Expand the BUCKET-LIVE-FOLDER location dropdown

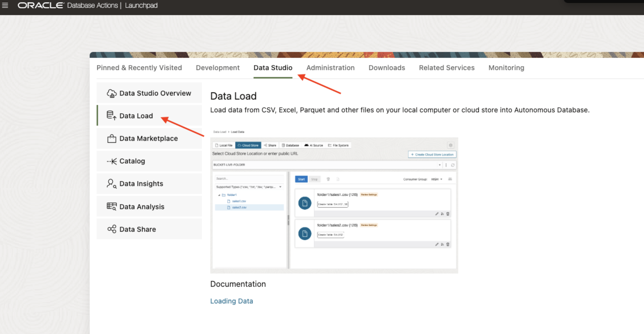pos(439,165)
